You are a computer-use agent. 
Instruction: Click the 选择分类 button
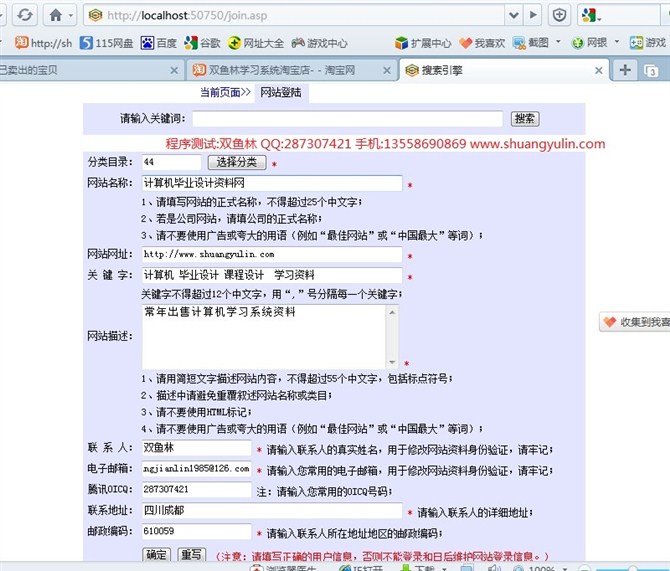coord(237,162)
